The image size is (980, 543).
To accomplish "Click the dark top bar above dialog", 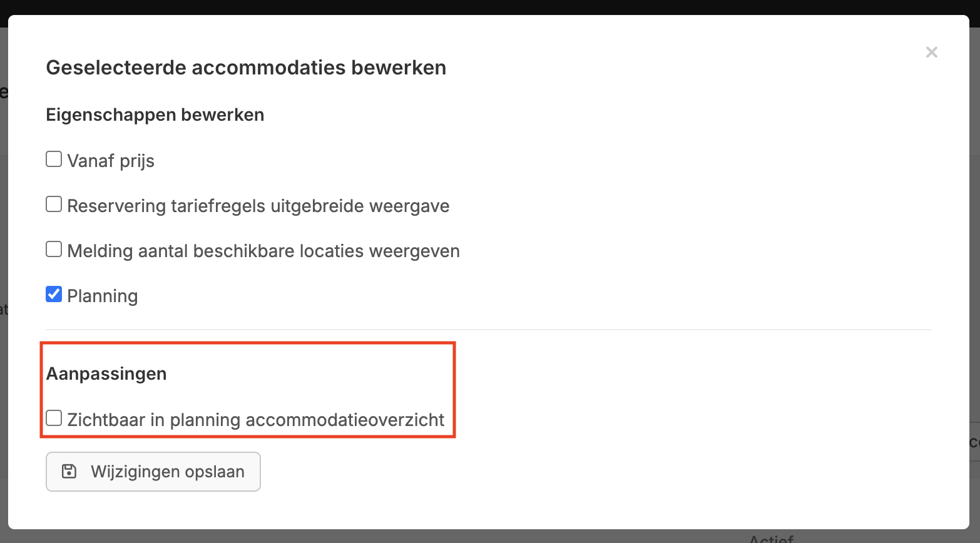I will 490,6.
